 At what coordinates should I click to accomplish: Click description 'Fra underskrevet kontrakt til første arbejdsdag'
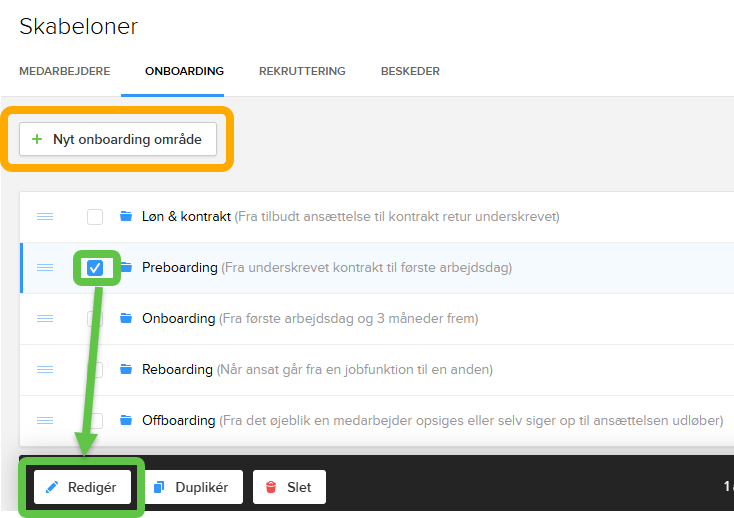(x=367, y=268)
